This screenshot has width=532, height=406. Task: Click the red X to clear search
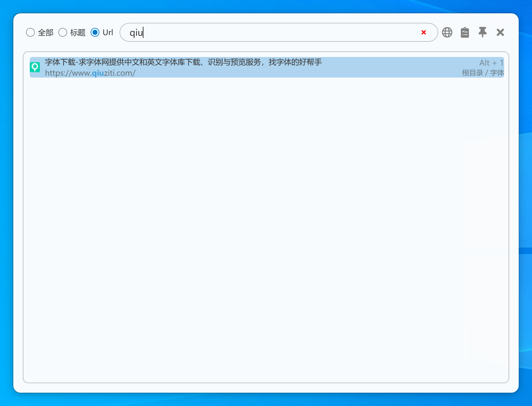[424, 32]
